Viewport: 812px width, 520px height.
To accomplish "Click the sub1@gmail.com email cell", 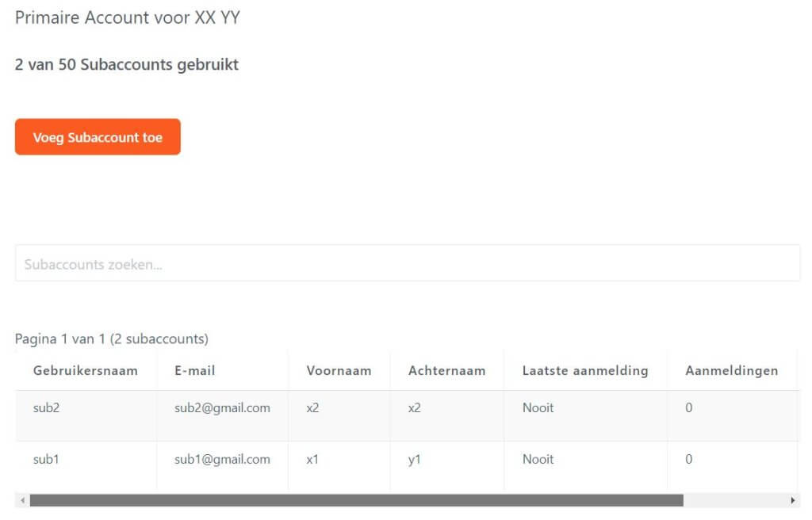I will coord(222,459).
